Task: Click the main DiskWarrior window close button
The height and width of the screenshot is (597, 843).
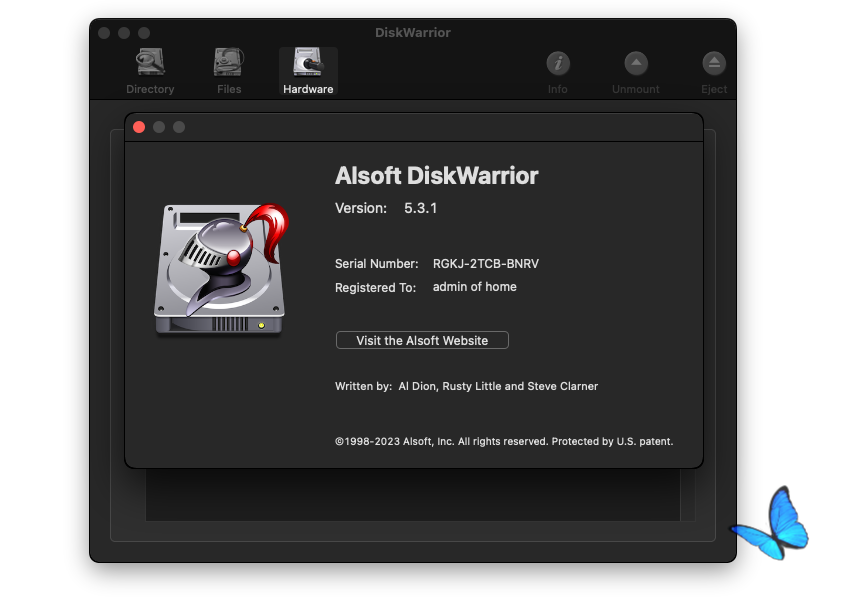Action: click(104, 33)
